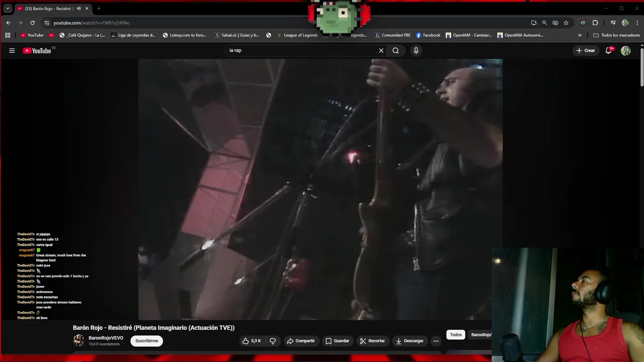Close the Barón Rojo tab
Image resolution: width=644 pixels, height=362 pixels.
click(x=87, y=9)
